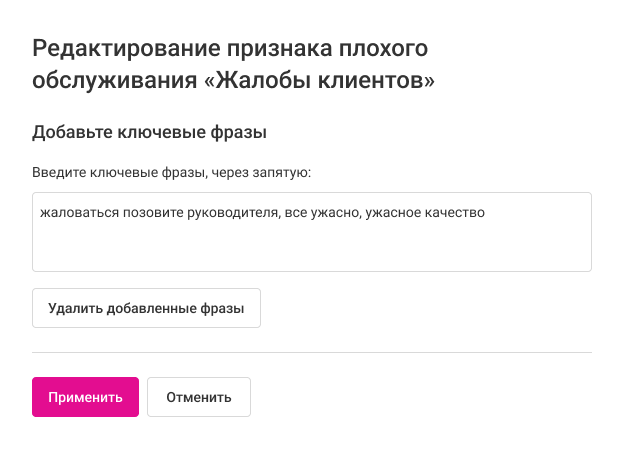Click the Добавьте ключевые фразы heading

pyautogui.click(x=149, y=132)
